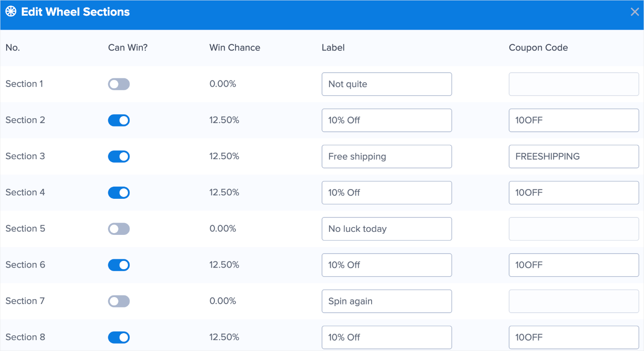Turn off Section 3's Can Win switch
This screenshot has width=644, height=351.
(119, 157)
